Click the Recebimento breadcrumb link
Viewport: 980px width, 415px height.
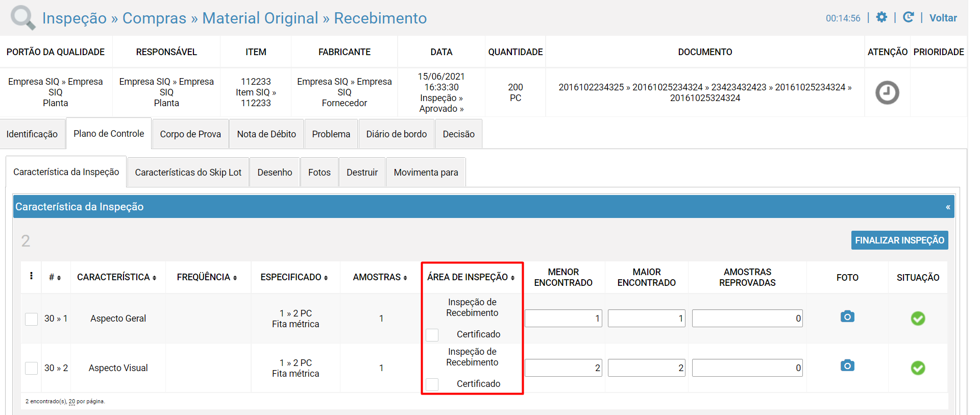click(380, 18)
